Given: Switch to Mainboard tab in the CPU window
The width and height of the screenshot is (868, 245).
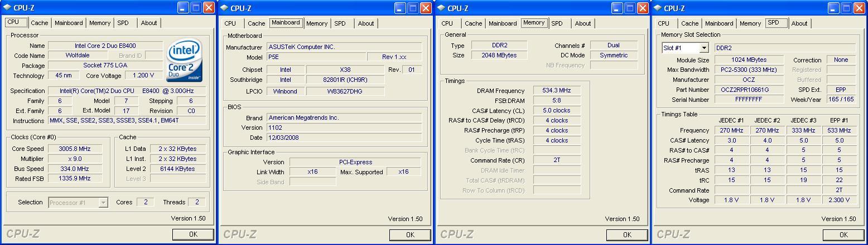Looking at the screenshot, I should (x=69, y=23).
